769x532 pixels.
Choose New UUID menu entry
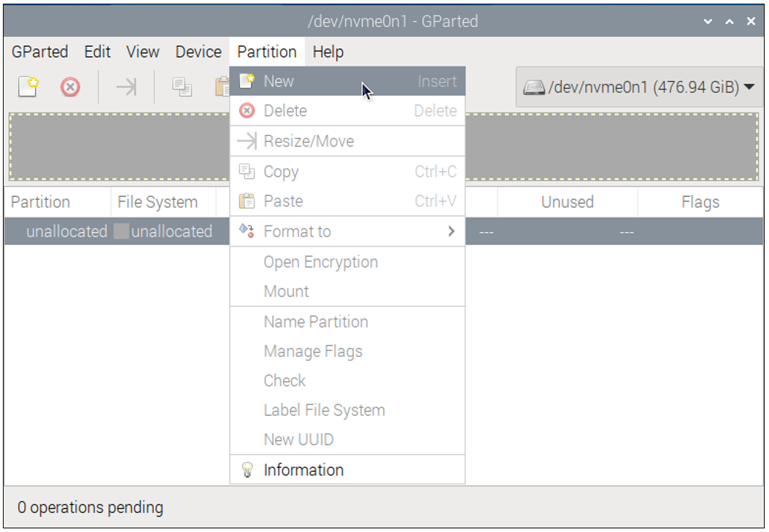pyautogui.click(x=347, y=439)
